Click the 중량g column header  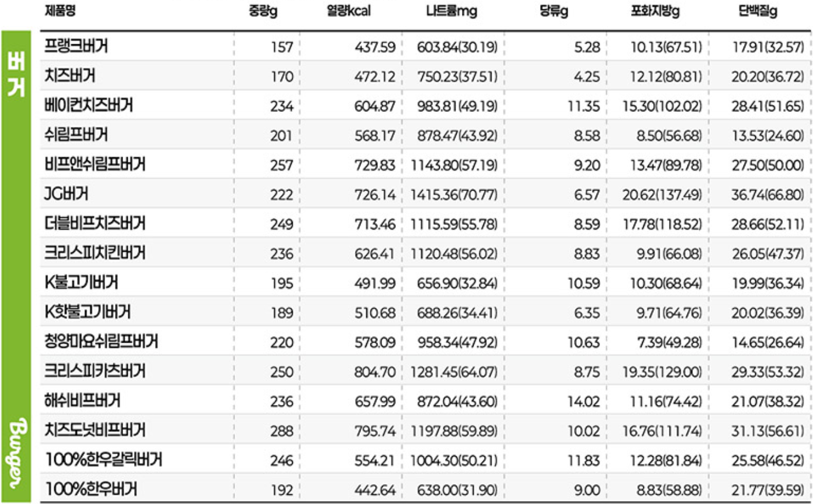pos(262,12)
